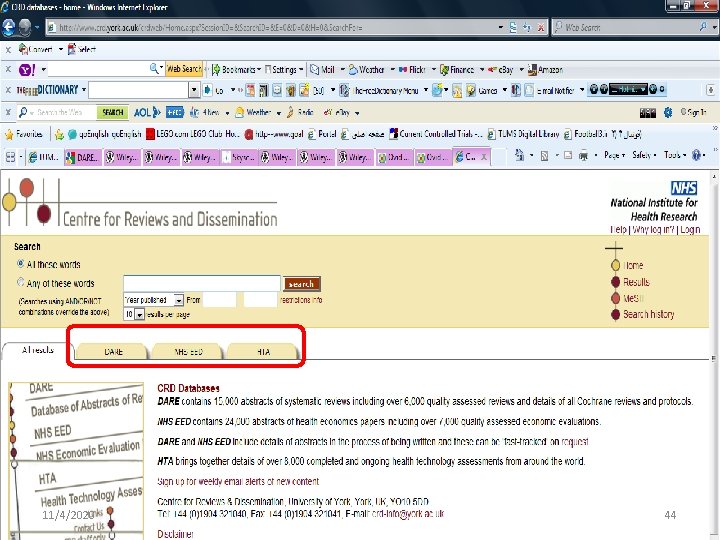Click the AOL logo in AOL toolbar

(146, 112)
